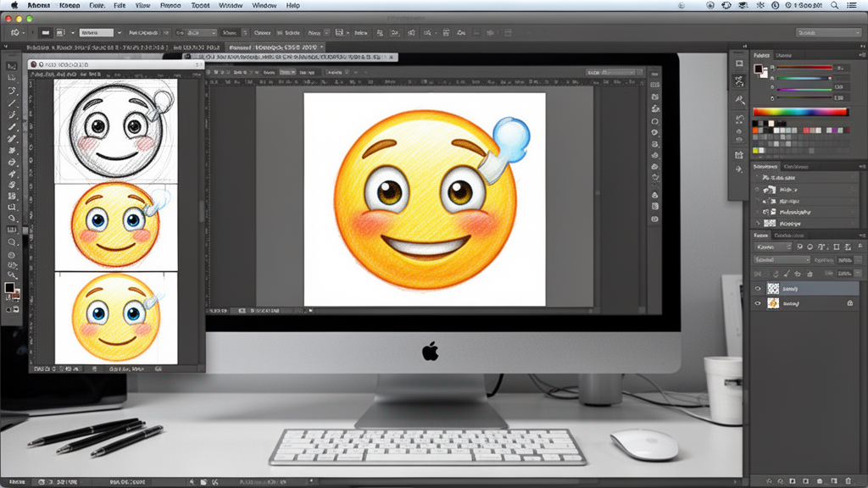Select the pencil sketch emoji in floating window

pyautogui.click(x=115, y=130)
